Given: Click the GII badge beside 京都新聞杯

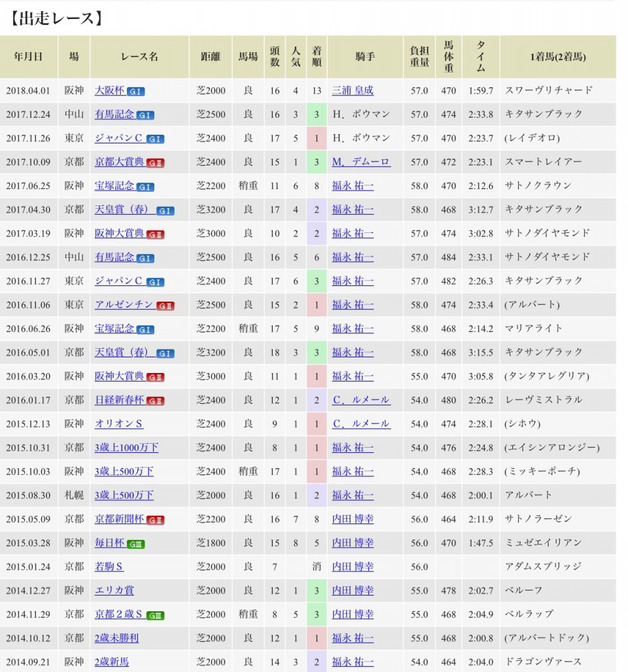Looking at the screenshot, I should pos(155,520).
